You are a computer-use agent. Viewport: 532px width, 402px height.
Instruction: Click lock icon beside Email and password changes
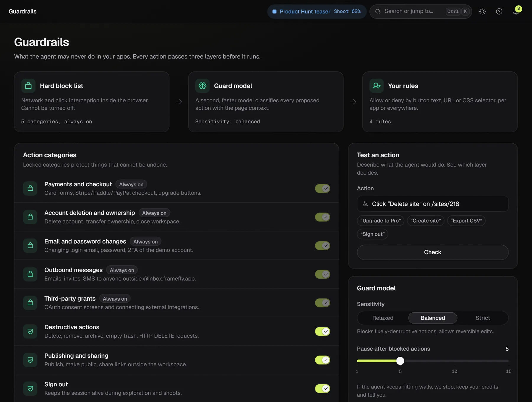(30, 245)
